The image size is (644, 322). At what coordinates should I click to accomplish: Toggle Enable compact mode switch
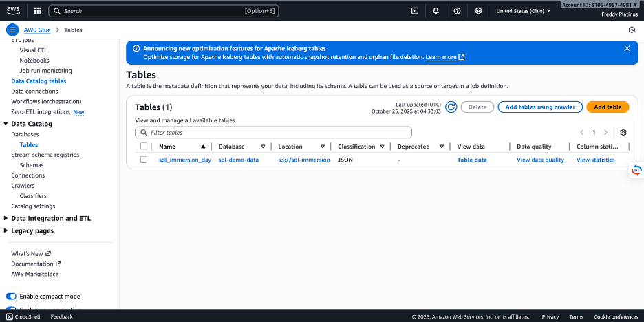[x=11, y=297]
